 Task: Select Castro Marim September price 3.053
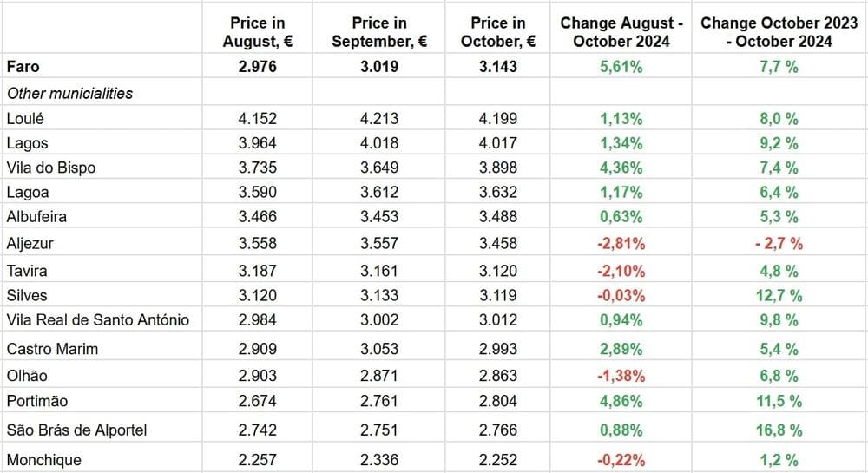pyautogui.click(x=379, y=349)
